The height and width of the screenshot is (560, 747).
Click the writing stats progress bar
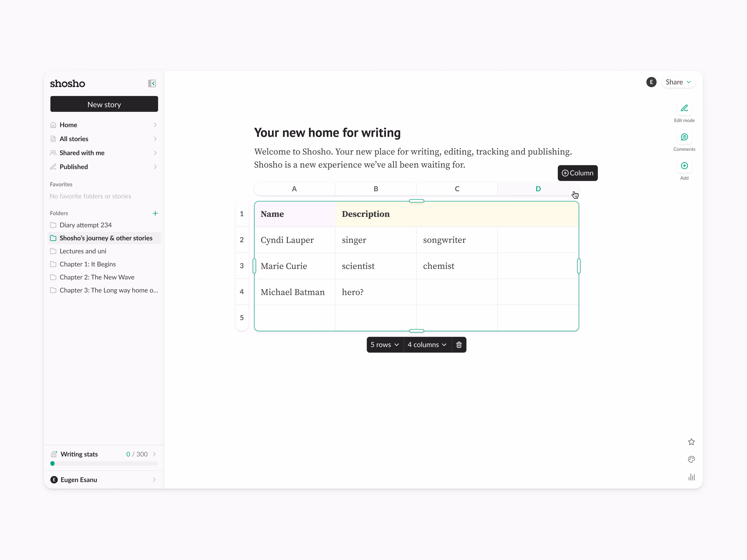point(104,463)
